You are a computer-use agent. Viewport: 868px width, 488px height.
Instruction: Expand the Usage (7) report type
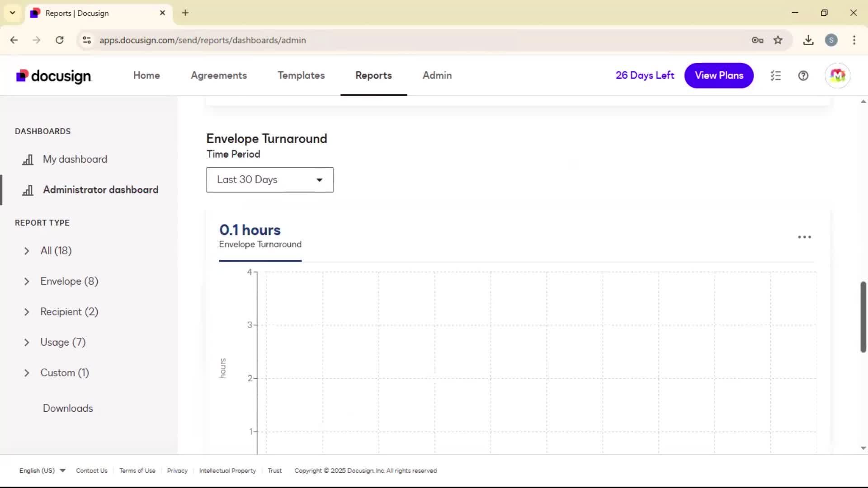click(27, 343)
